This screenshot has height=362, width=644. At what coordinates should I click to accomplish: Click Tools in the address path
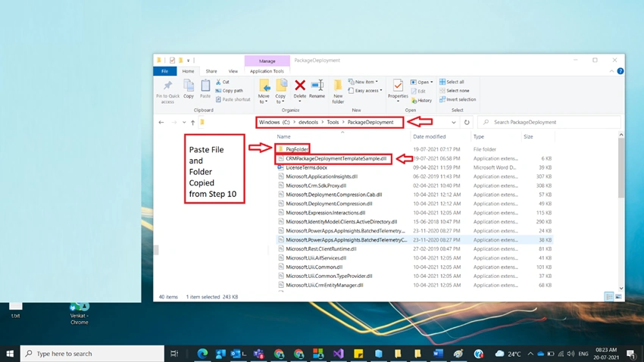(x=333, y=123)
